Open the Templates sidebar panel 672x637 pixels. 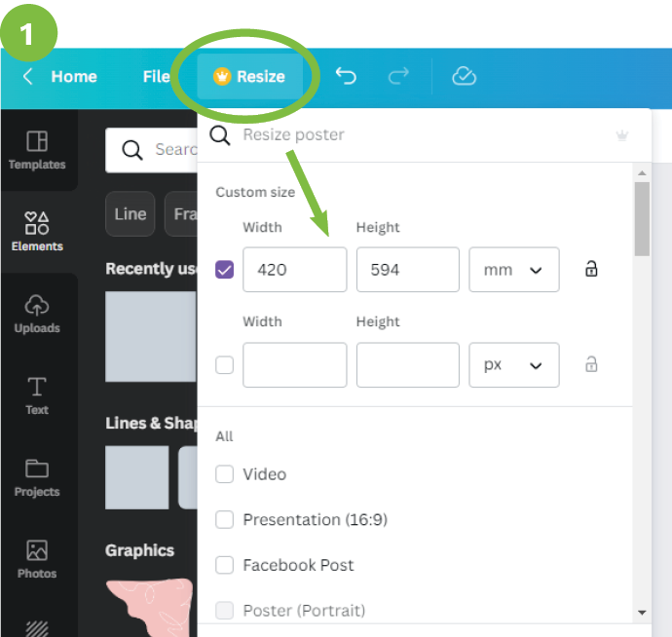point(37,150)
